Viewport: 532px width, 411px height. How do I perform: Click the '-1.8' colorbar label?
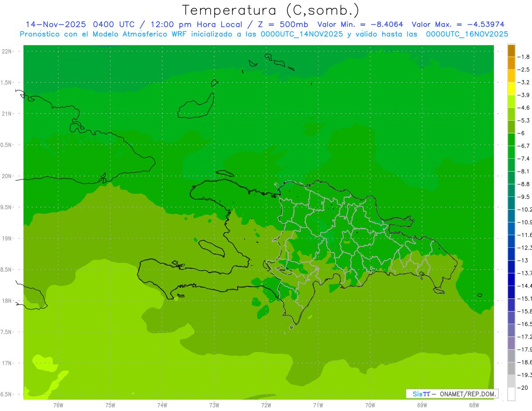[524, 57]
